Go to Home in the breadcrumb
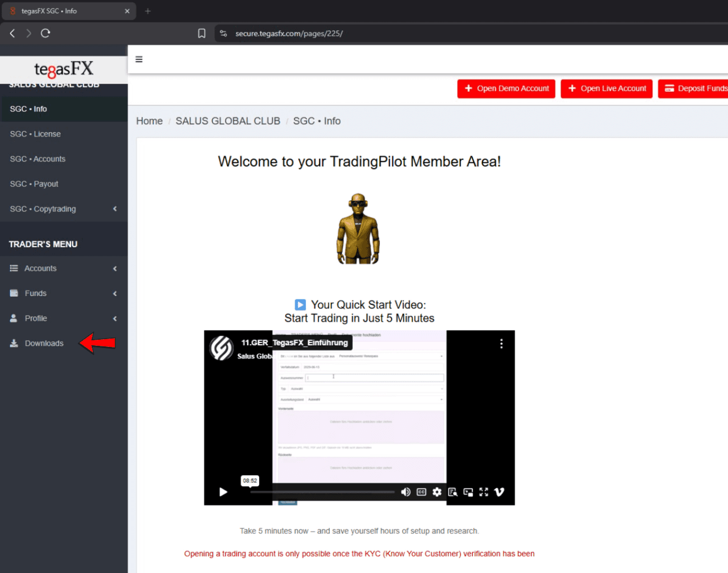 tap(150, 121)
